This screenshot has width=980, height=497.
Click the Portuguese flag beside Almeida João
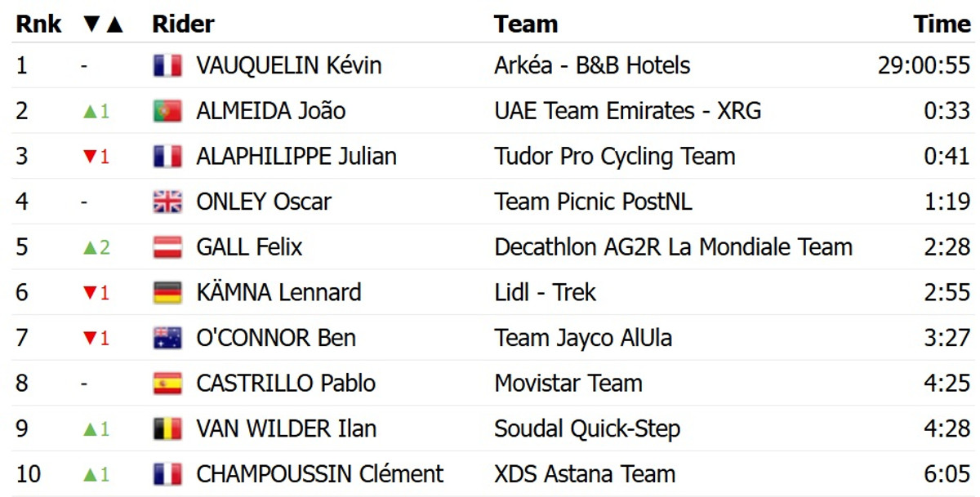[167, 111]
